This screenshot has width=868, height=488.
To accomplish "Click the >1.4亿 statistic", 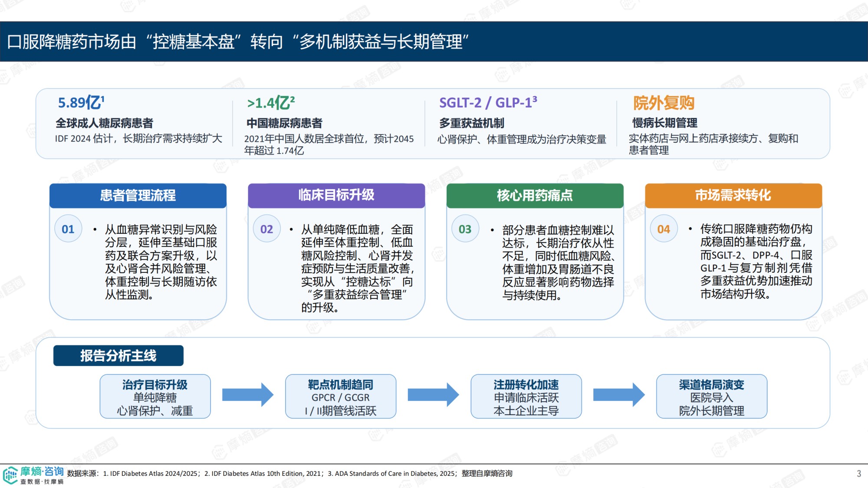I will [271, 103].
